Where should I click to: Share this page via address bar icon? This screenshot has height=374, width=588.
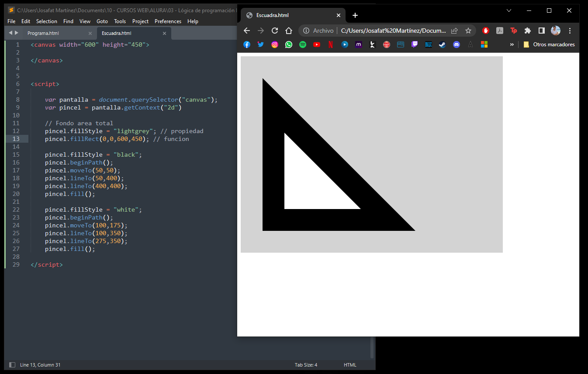click(454, 31)
